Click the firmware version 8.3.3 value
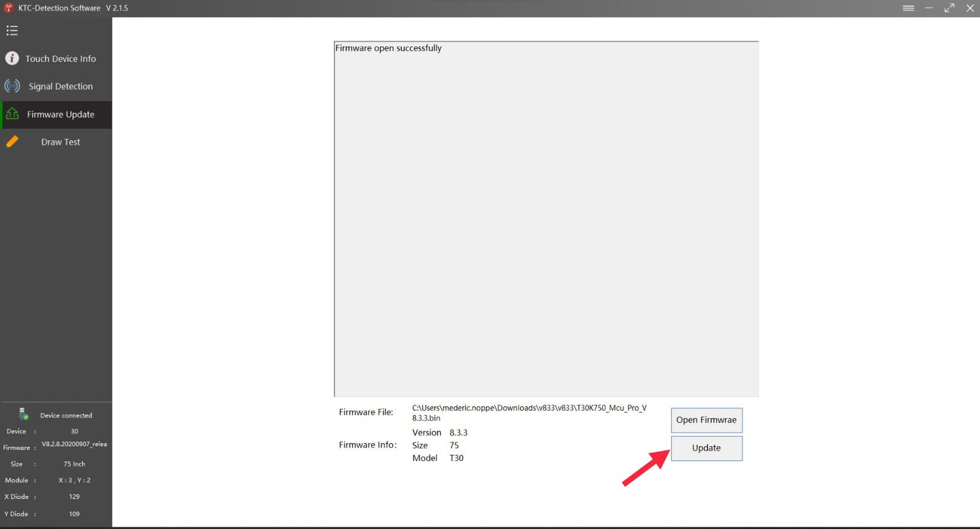The image size is (980, 529). pos(458,433)
